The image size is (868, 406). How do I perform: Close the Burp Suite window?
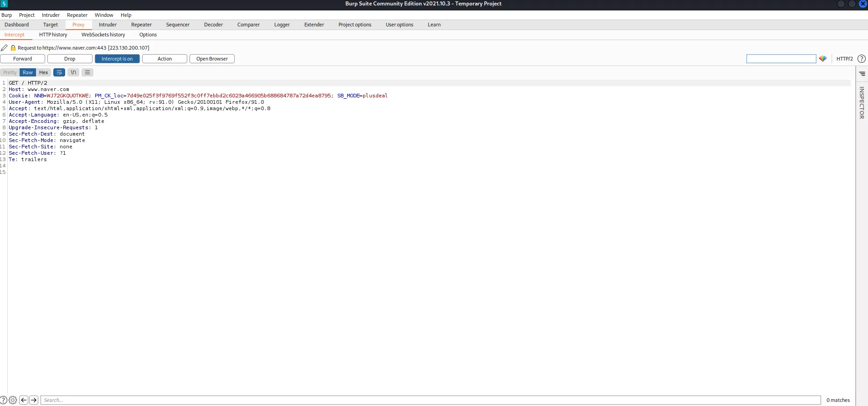pos(863,4)
